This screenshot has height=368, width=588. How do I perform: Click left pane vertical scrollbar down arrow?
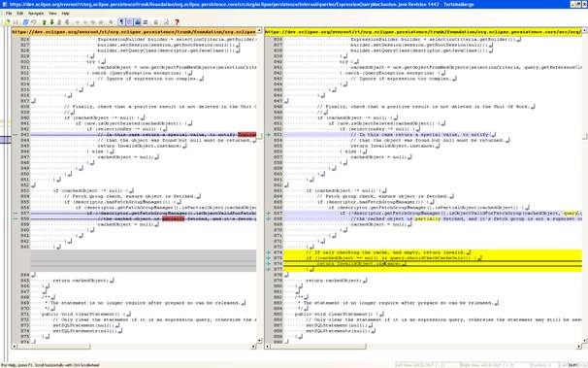tap(259, 341)
